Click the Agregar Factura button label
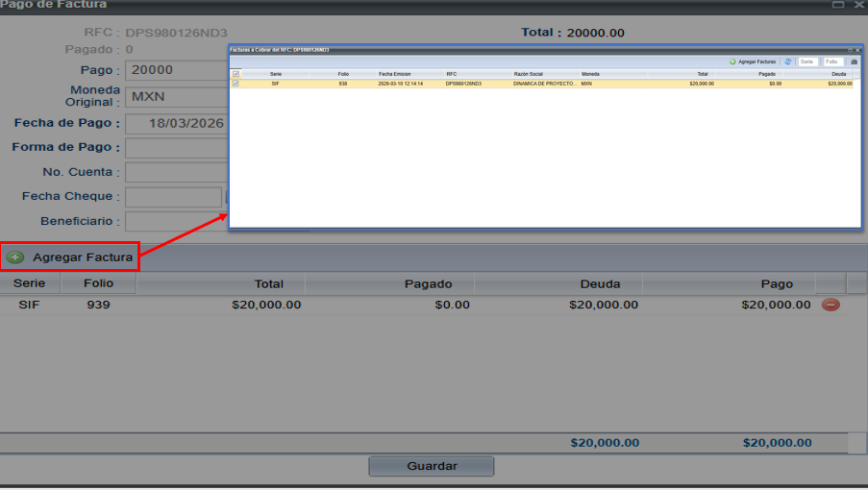The image size is (868, 490). 83,257
